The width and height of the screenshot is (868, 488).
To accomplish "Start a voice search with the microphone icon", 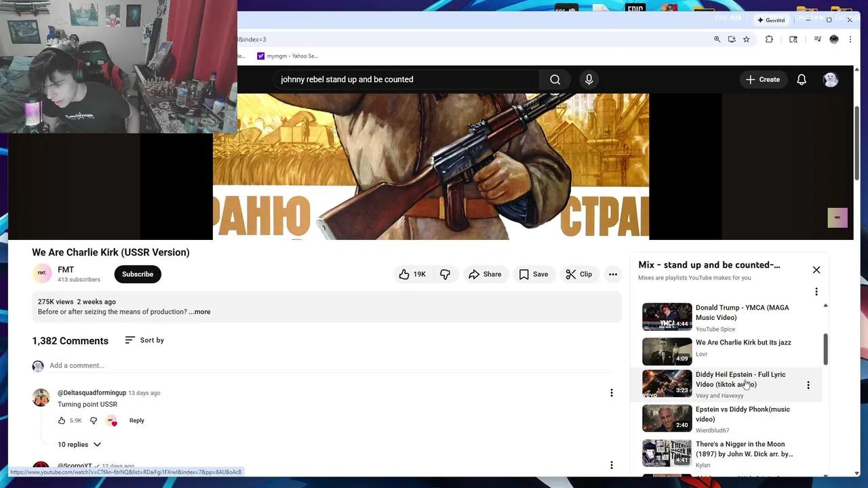I will (588, 79).
